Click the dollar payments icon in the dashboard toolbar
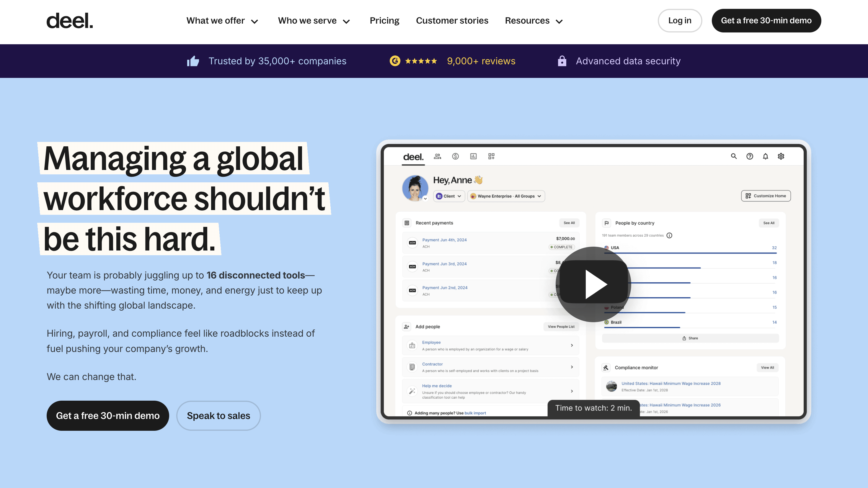The height and width of the screenshot is (488, 868). 456,156
